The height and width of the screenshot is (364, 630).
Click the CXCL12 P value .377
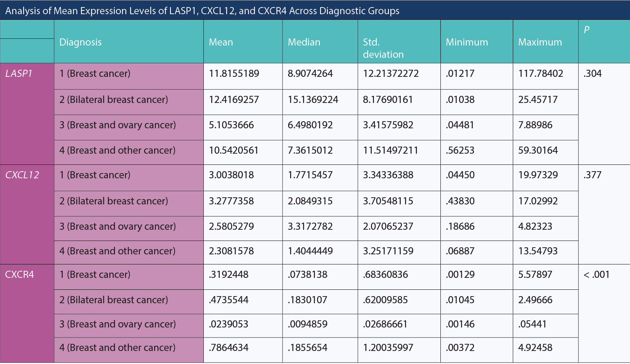593,175
